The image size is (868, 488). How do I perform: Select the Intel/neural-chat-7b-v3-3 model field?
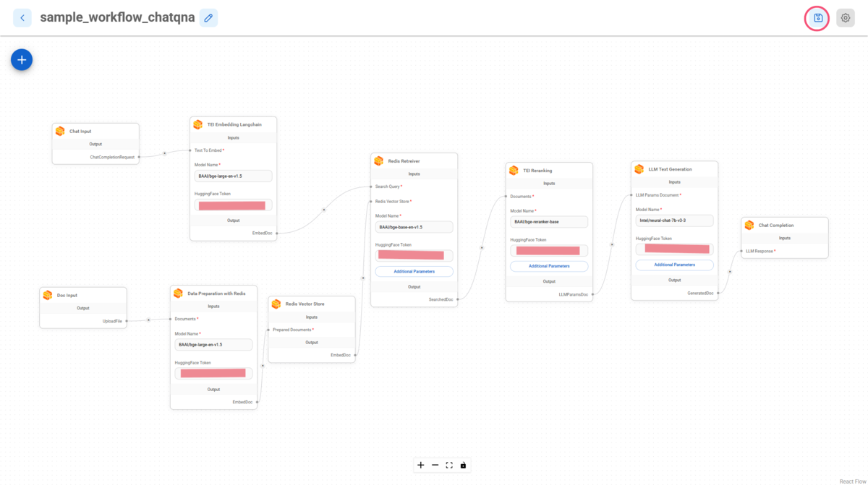(673, 221)
